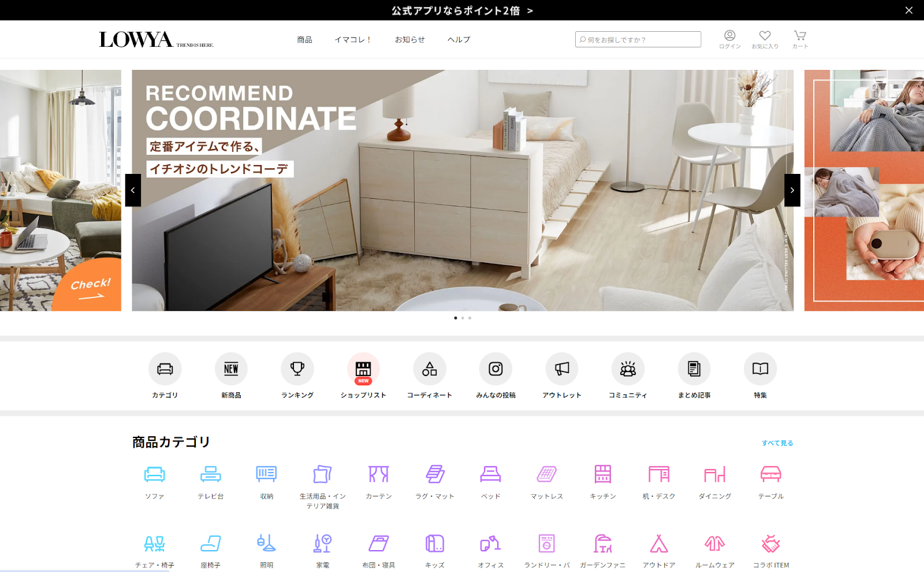The height and width of the screenshot is (572, 924).
Task: Open the 特集 book icon
Action: coord(760,369)
